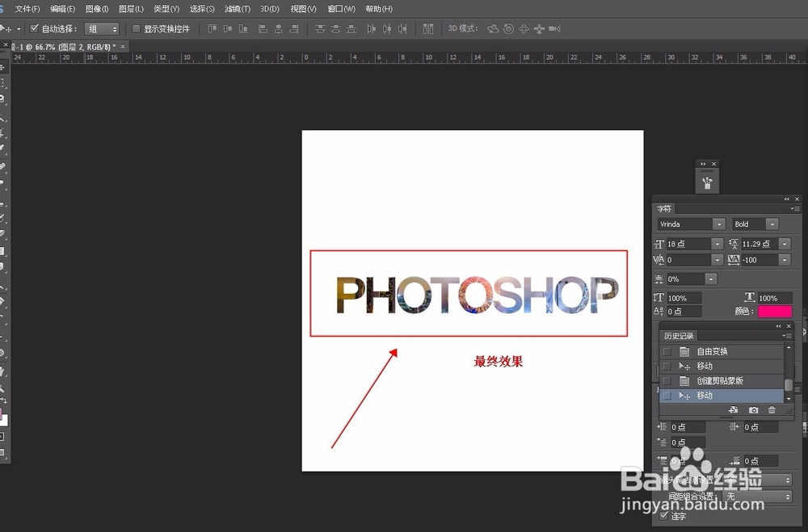The height and width of the screenshot is (532, 808).
Task: Click the distribute vertical centers icon
Action: [x=335, y=29]
